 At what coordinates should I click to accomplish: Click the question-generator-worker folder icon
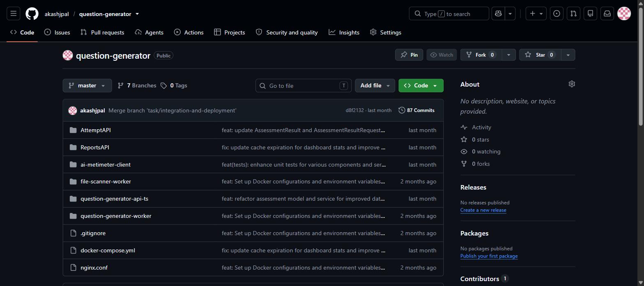pyautogui.click(x=73, y=216)
